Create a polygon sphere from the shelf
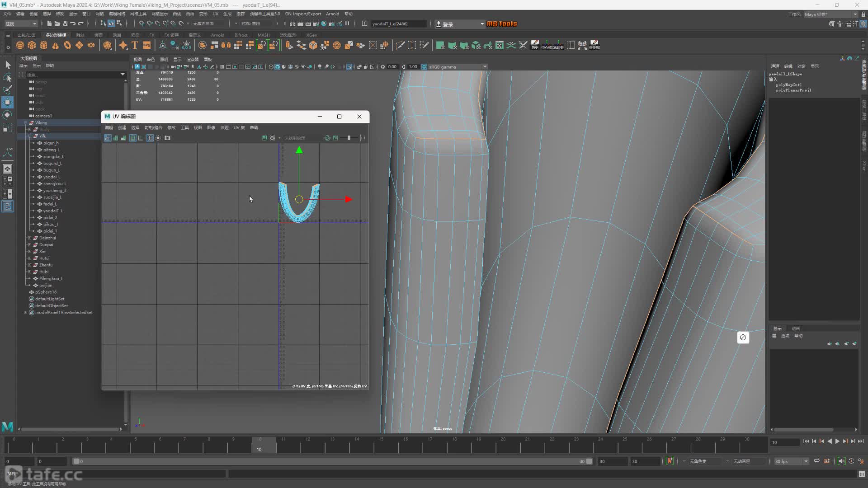 (x=20, y=45)
